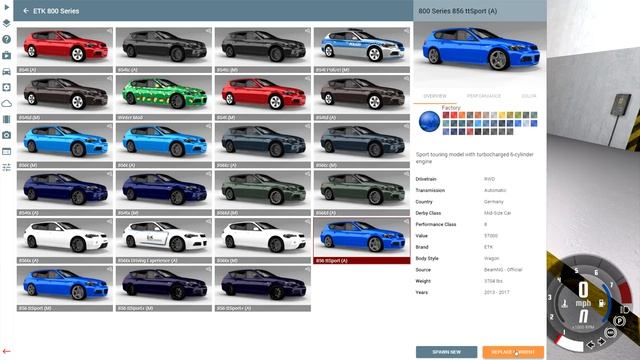This screenshot has width=640, height=360.
Task: Click the Replace Current button
Action: click(x=513, y=352)
